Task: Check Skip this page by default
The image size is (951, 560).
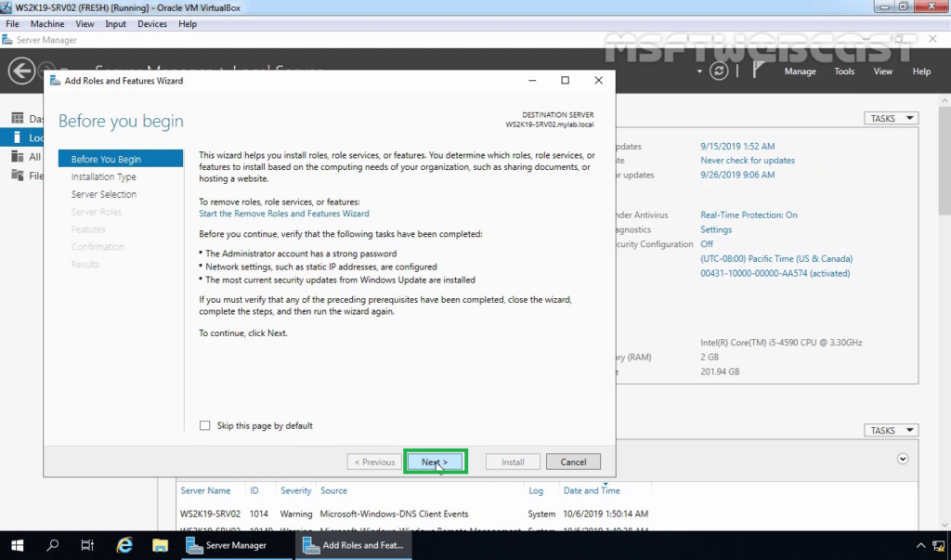Action: coord(205,425)
